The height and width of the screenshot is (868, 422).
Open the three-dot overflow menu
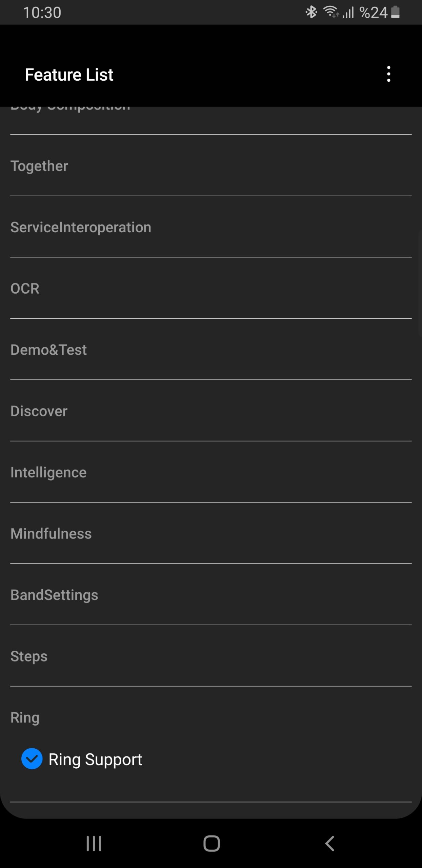click(388, 74)
